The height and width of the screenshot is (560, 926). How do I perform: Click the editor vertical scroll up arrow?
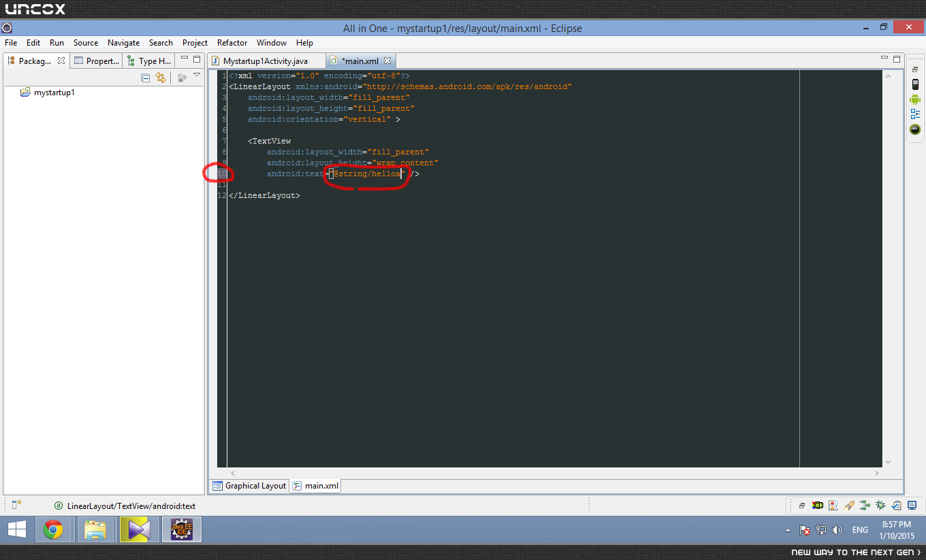pos(889,76)
